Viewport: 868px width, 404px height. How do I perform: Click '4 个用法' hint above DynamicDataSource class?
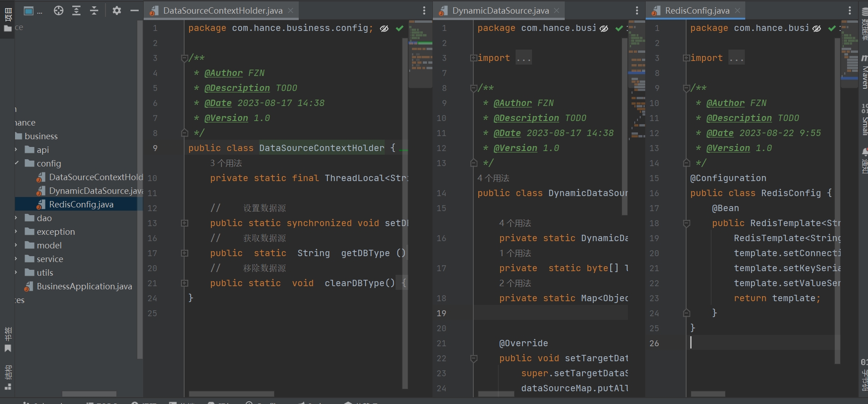coord(493,178)
